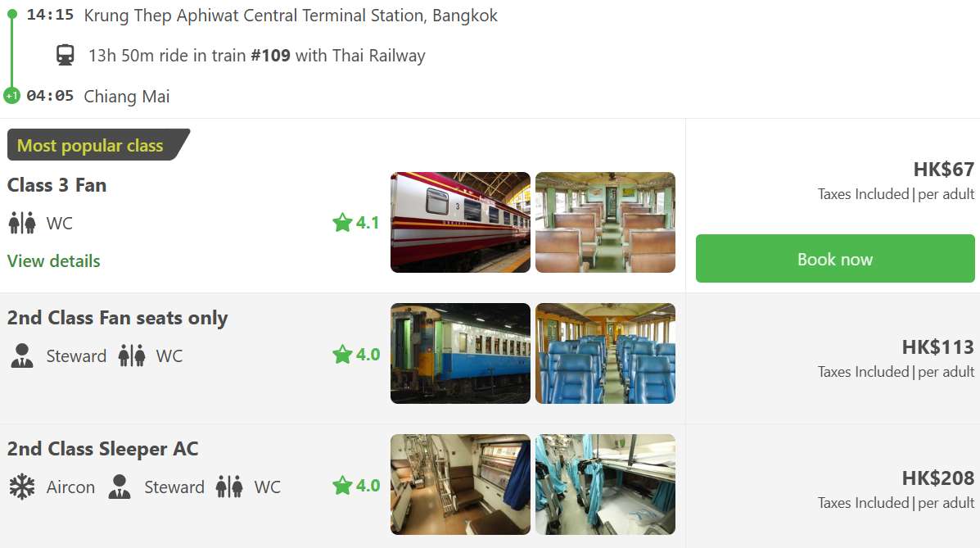Viewport: 980px width, 548px height.
Task: Open Class 3 Fan brown seats interior photo
Action: [x=605, y=222]
